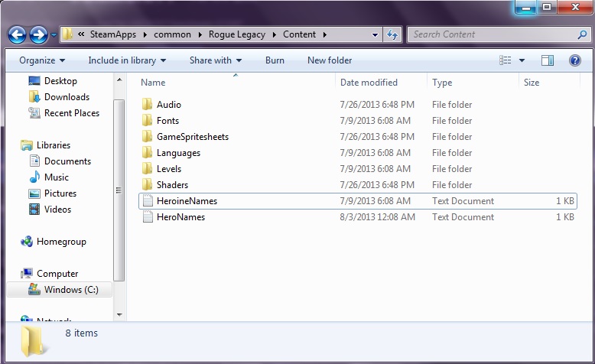Sort by Date modified column

[x=381, y=83]
